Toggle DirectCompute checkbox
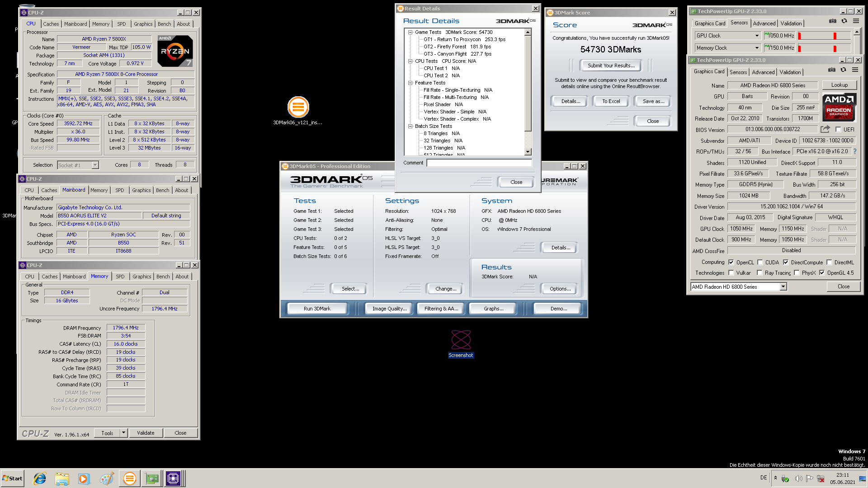Image resolution: width=868 pixels, height=488 pixels. 786,263
